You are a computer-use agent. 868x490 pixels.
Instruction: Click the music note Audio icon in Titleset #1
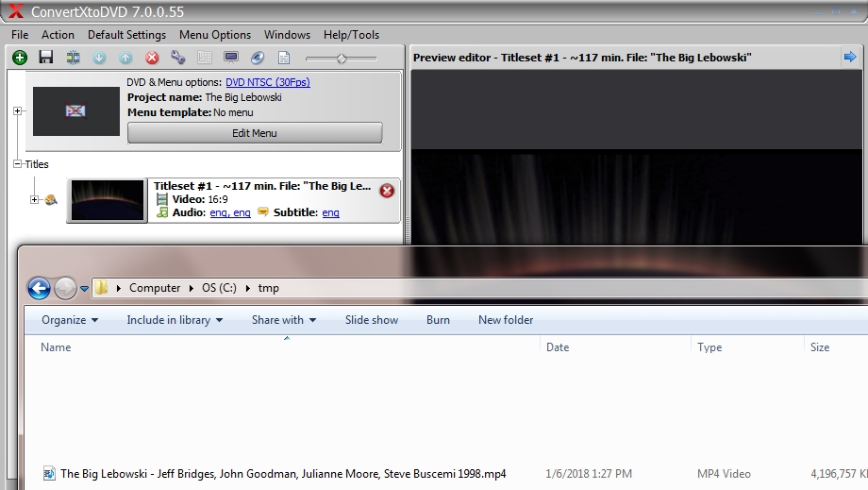[x=162, y=212]
